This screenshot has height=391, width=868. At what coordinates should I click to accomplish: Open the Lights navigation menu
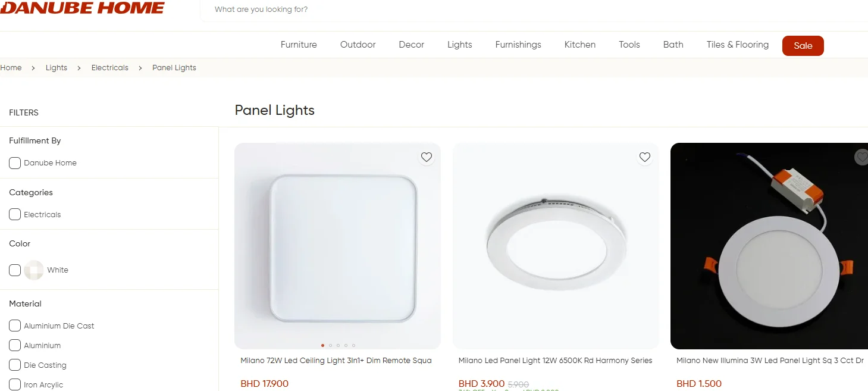tap(460, 45)
